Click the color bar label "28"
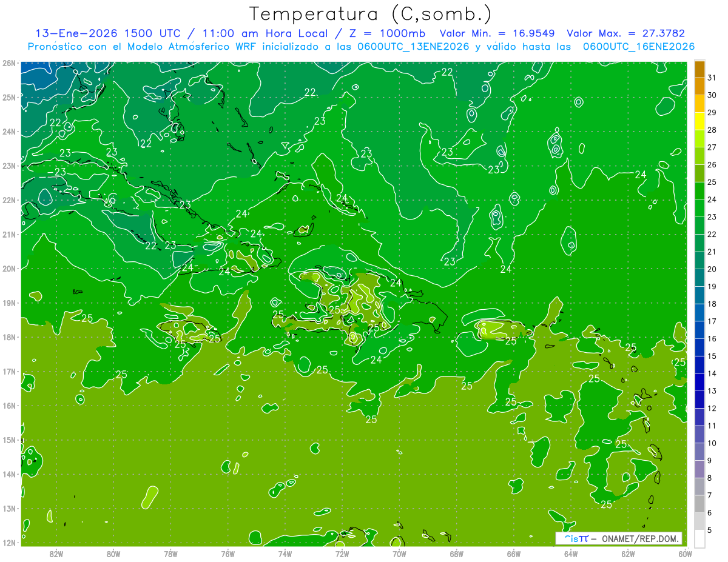 tap(712, 130)
